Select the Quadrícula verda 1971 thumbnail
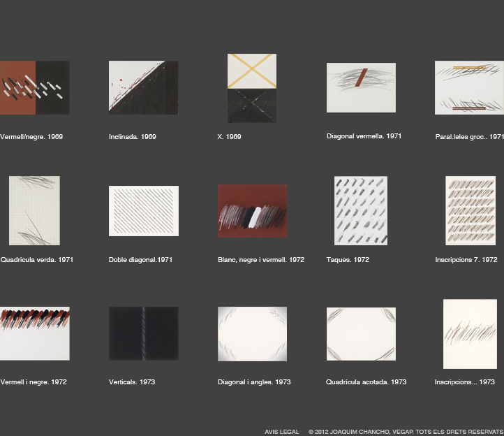Image resolution: width=504 pixels, height=436 pixels. [34, 211]
